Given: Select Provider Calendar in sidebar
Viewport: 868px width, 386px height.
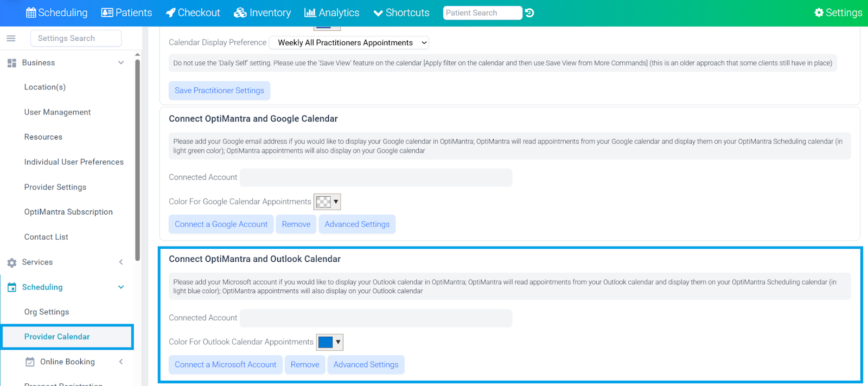Looking at the screenshot, I should tap(67, 337).
